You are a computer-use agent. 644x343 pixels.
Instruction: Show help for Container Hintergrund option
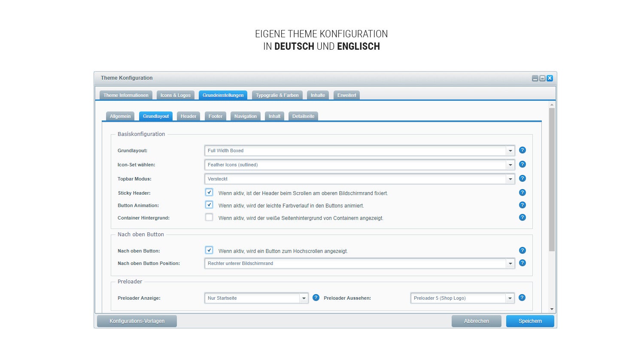click(522, 217)
